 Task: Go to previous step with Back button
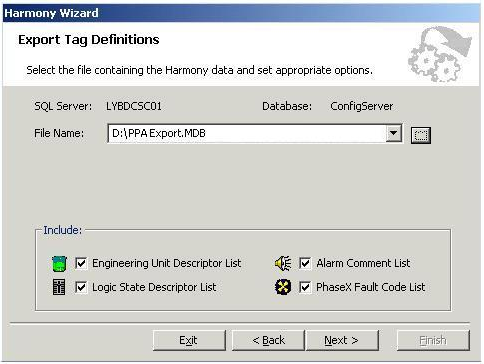(268, 340)
